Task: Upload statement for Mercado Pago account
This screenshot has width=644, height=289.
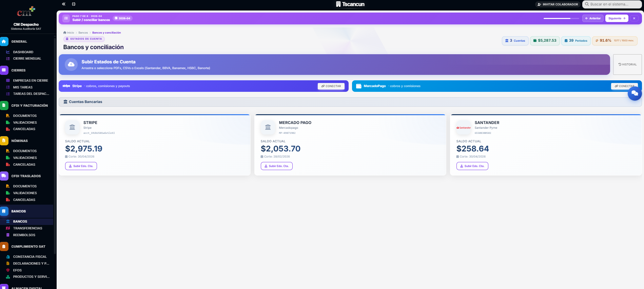Action: click(277, 166)
